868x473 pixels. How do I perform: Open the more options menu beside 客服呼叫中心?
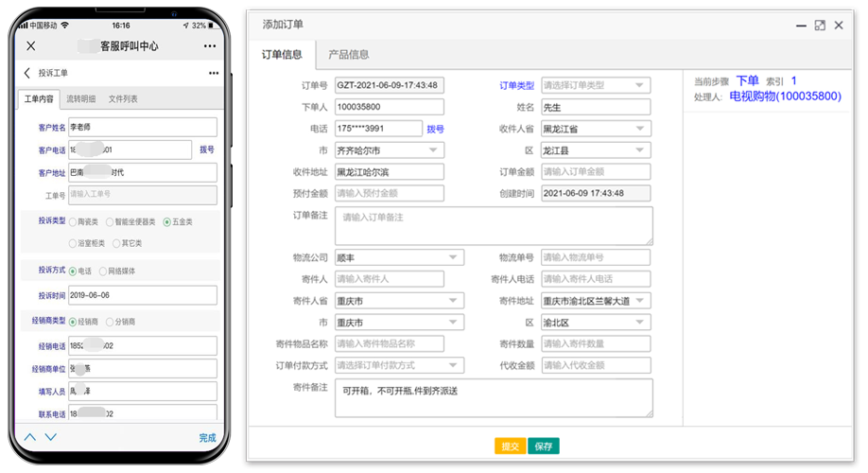pyautogui.click(x=209, y=45)
